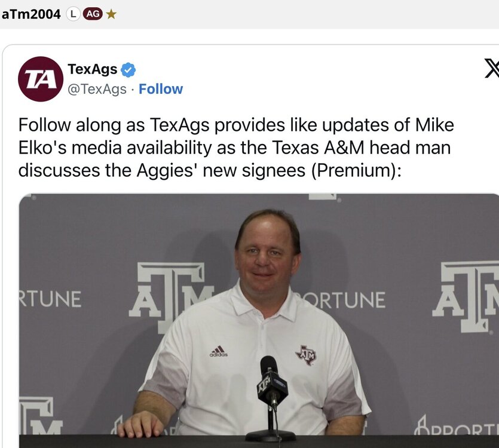Open the TexAgs display name link
499x448 pixels.
pos(93,69)
